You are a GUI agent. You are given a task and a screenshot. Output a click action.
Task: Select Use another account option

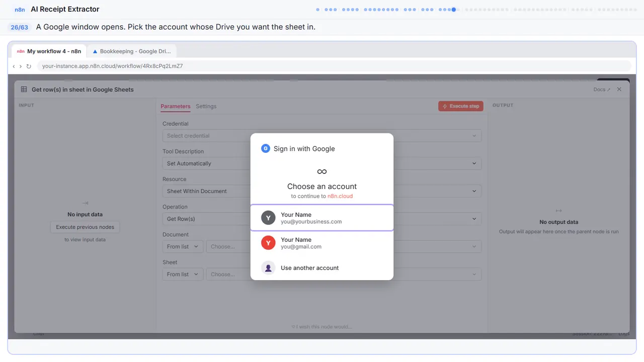click(322, 268)
